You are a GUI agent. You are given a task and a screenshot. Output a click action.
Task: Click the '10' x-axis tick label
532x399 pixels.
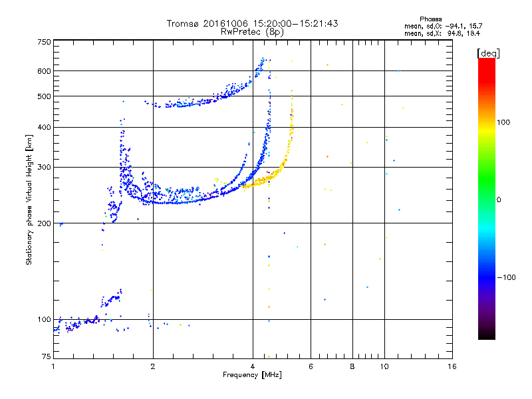[384, 366]
